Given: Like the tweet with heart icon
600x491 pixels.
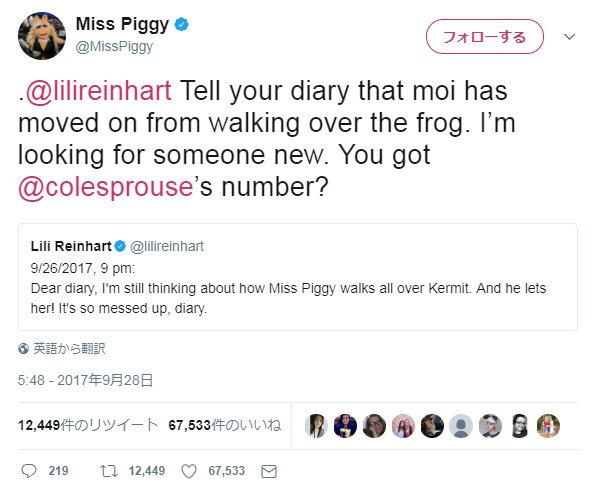Looking at the screenshot, I should pyautogui.click(x=190, y=470).
